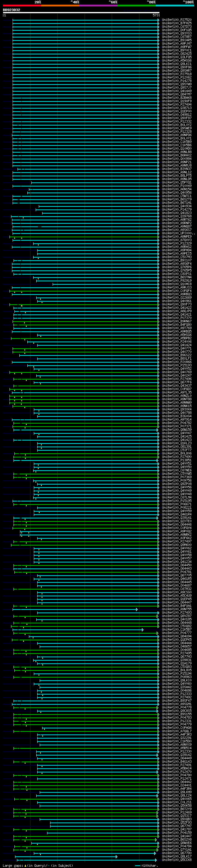Select hit label UniRef100_Q8W159
The width and height of the screenshot is (197, 868).
[177, 430]
